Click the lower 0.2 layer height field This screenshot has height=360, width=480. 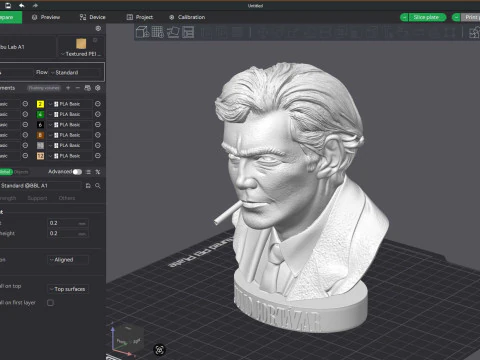pyautogui.click(x=68, y=233)
